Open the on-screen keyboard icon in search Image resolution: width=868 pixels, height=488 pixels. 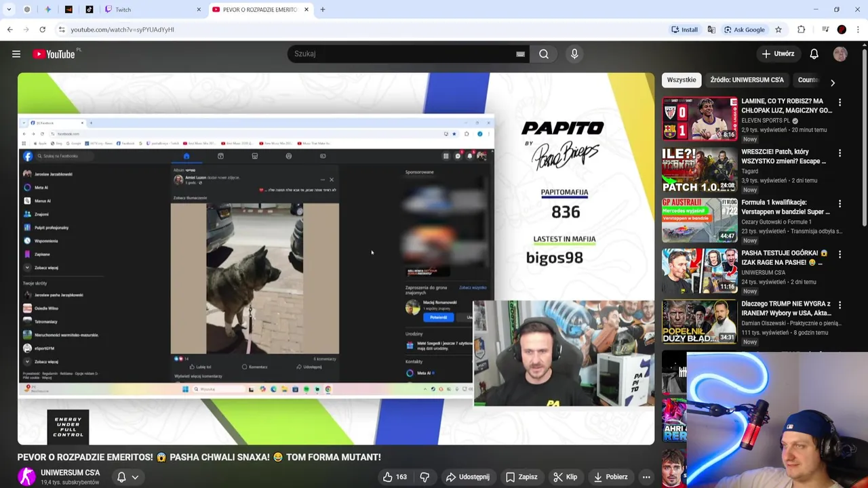pyautogui.click(x=520, y=54)
